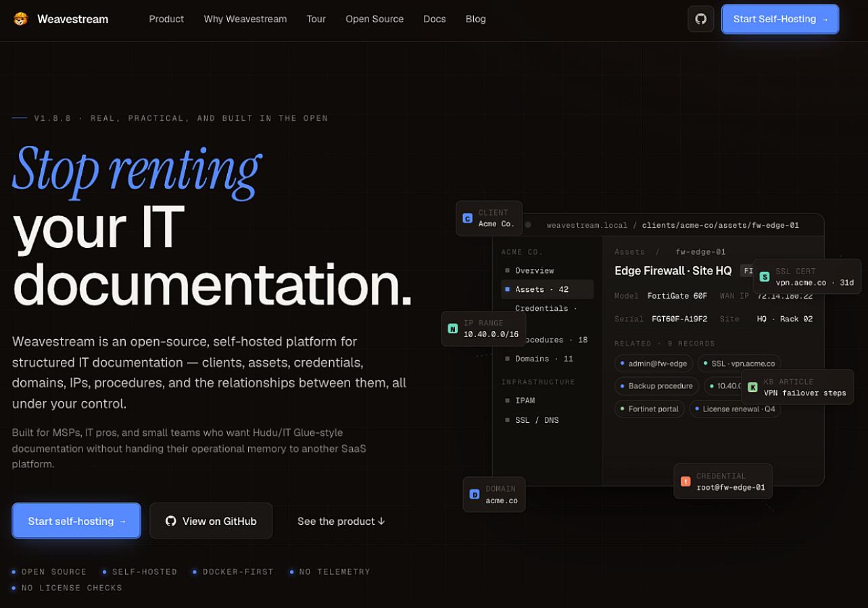Viewport: 868px width, 608px height.
Task: Click the SELF-HOSTED badge text
Action: pyautogui.click(x=145, y=572)
